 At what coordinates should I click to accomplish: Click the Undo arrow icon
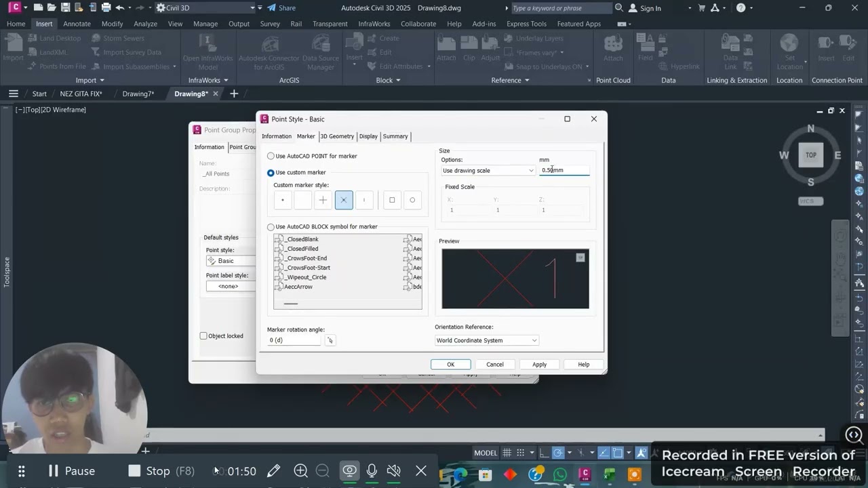[x=120, y=8]
